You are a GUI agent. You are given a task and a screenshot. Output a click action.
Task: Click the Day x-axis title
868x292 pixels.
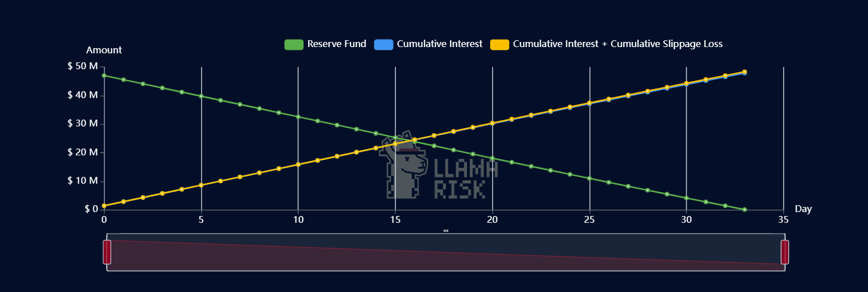point(803,209)
